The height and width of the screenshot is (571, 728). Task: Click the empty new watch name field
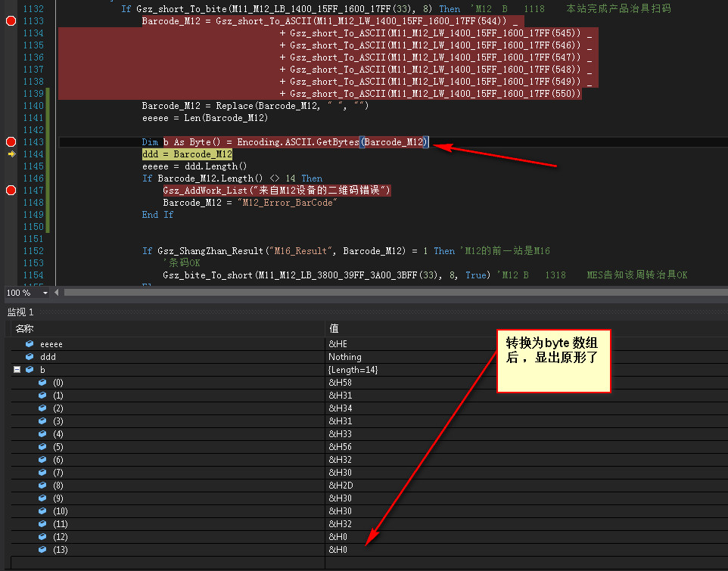167,562
